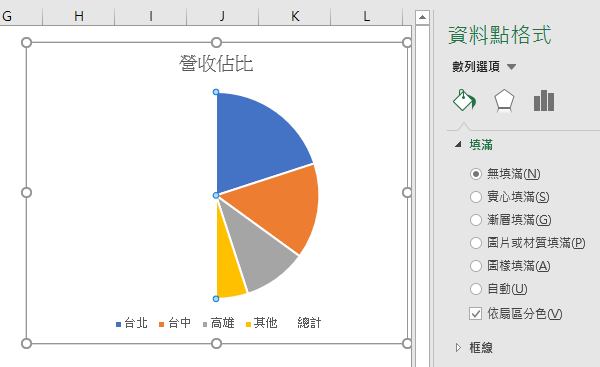The image size is (600, 367).
Task: Click the chart's top-left corner handle
Action: (26, 42)
